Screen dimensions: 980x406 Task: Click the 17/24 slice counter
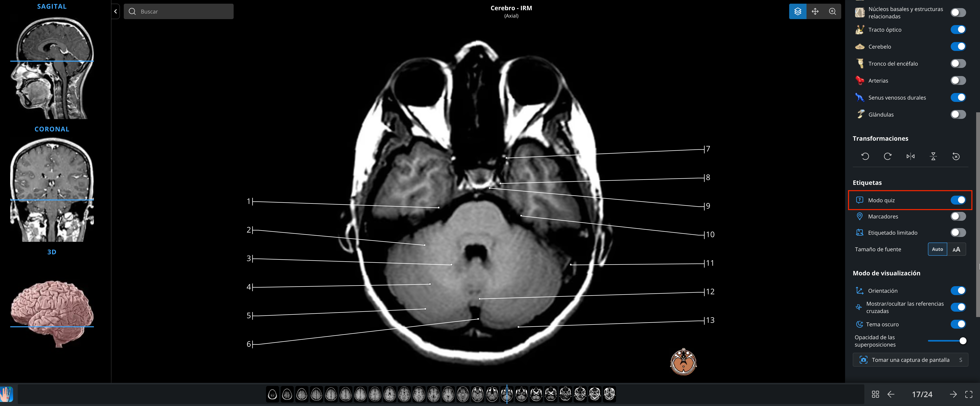[x=922, y=394]
